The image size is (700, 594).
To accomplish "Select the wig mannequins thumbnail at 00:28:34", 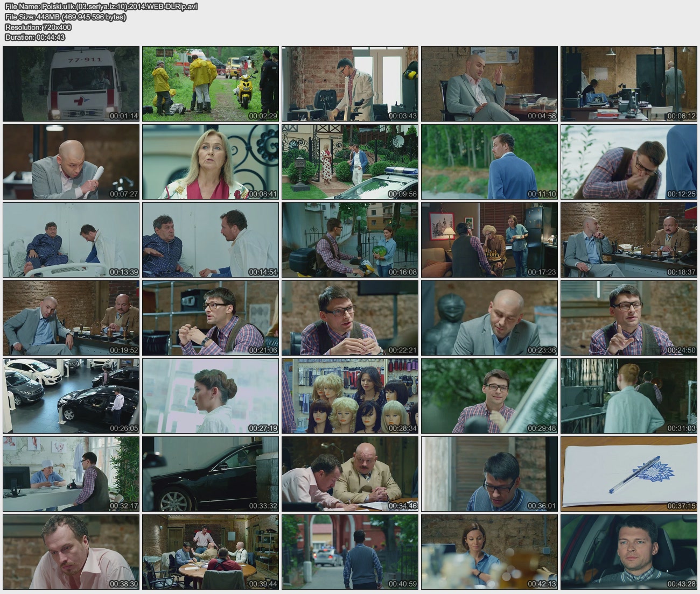I will (350, 396).
